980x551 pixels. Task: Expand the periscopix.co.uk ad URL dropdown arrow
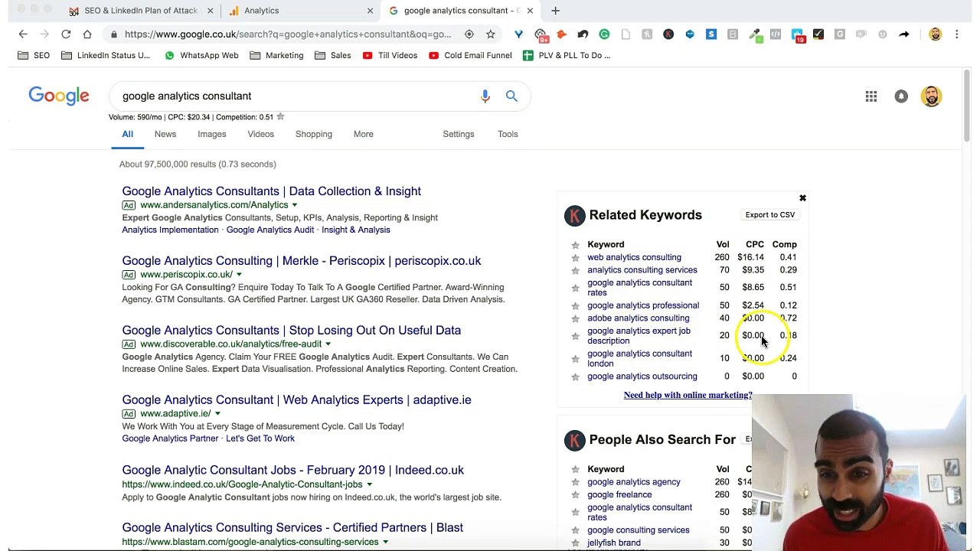[239, 275]
